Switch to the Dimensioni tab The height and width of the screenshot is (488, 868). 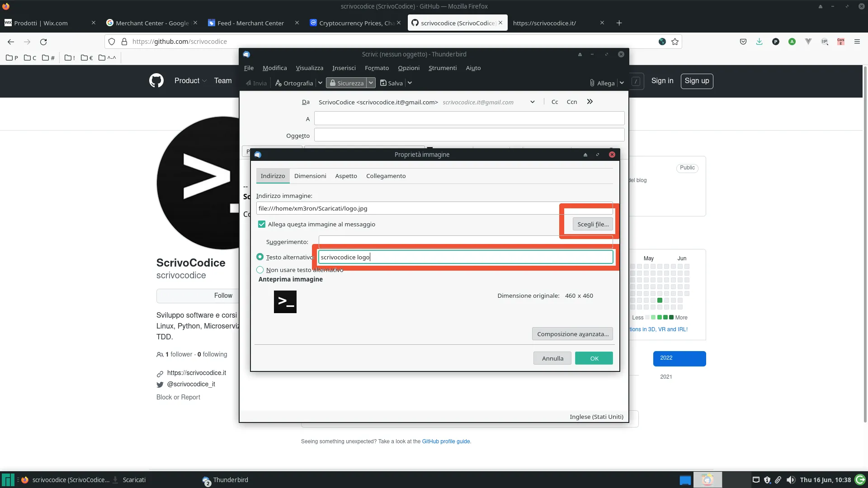point(310,176)
